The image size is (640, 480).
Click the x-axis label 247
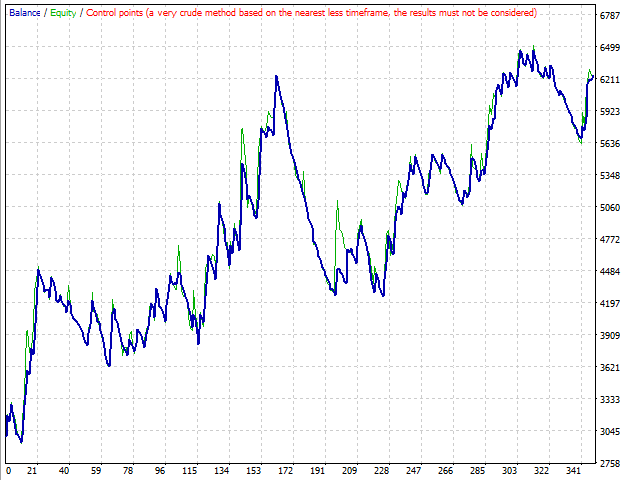click(413, 471)
